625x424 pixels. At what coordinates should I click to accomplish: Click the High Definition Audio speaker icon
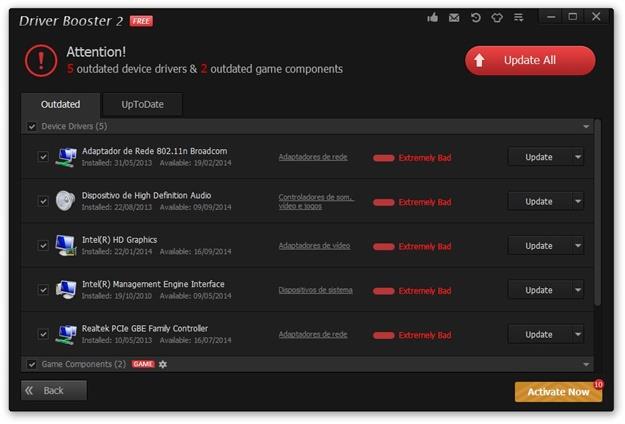pos(66,200)
